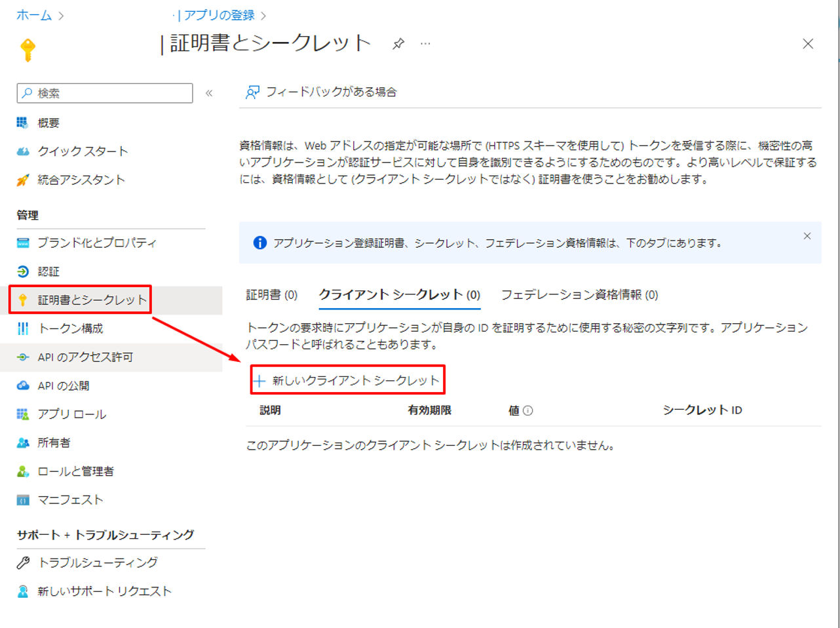
Task: Click the 所有者 people icon
Action: pos(23,443)
